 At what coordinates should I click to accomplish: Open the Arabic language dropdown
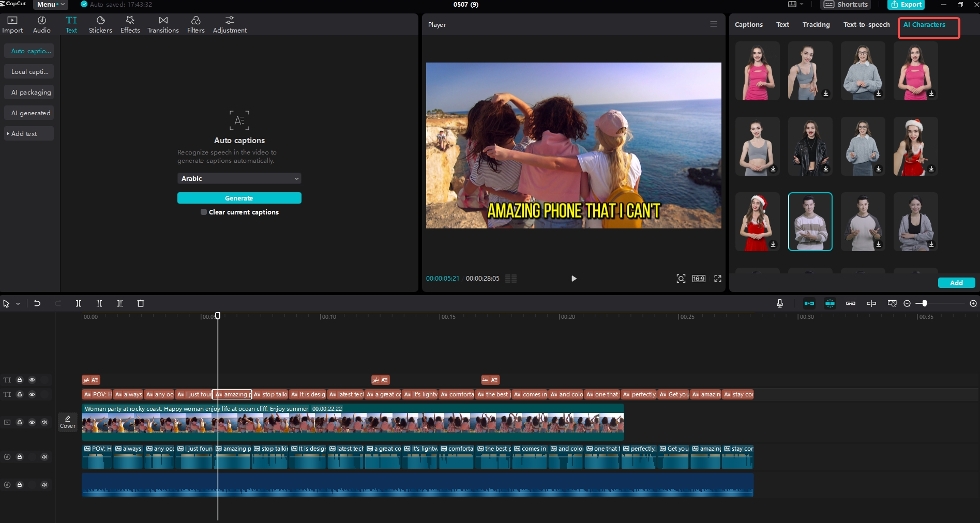click(x=239, y=178)
